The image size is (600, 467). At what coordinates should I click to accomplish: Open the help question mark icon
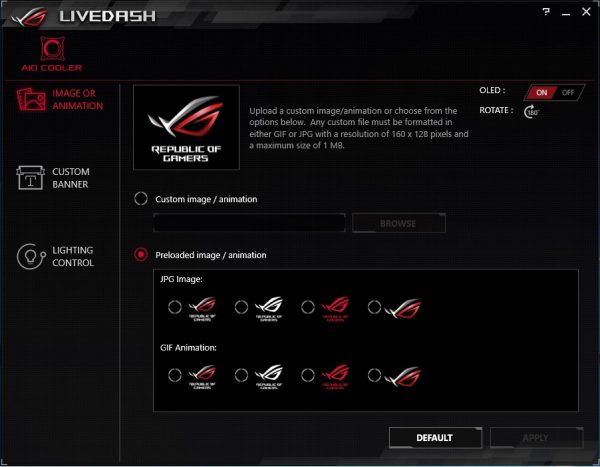[546, 12]
